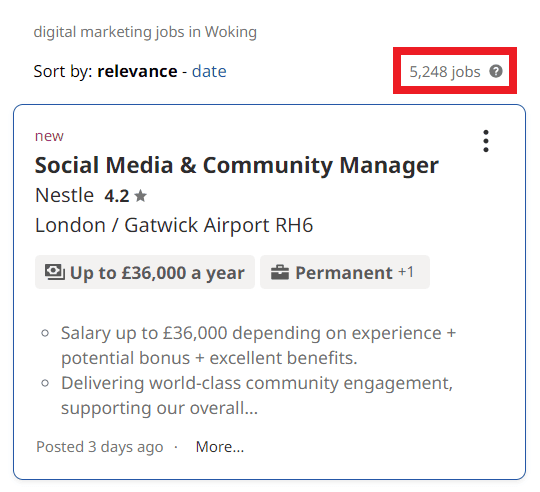Image resolution: width=540 pixels, height=492 pixels.
Task: Click the briefcase icon beside Permanent
Action: coord(280,272)
